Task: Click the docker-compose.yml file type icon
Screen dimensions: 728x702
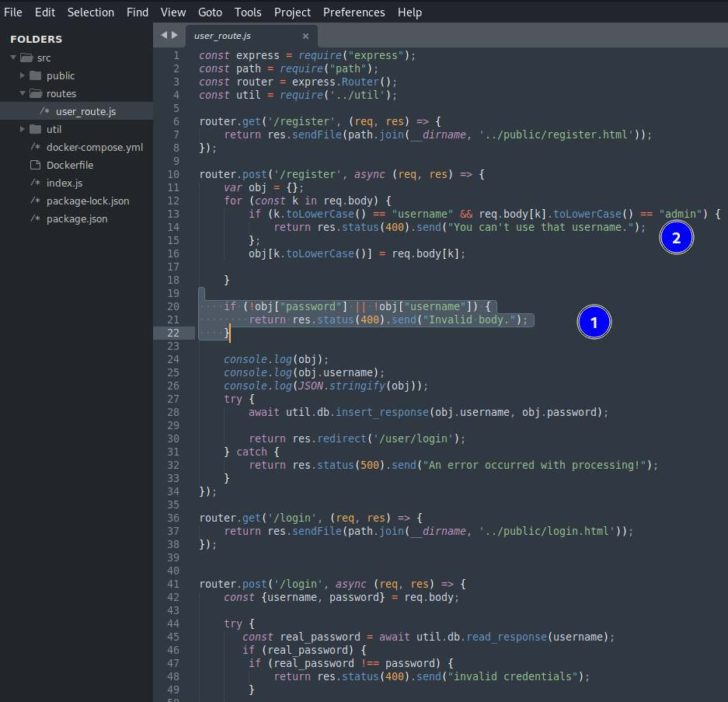Action: click(x=35, y=147)
